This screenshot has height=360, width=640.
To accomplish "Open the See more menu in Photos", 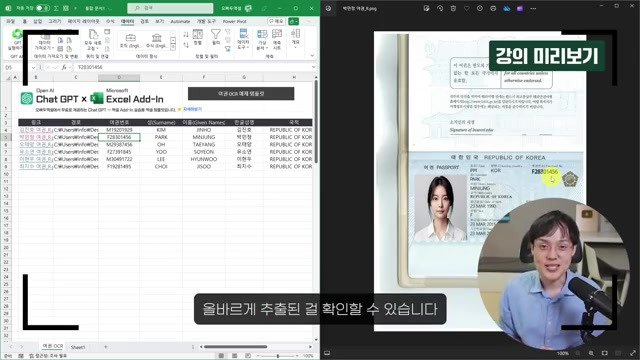I will (x=533, y=8).
